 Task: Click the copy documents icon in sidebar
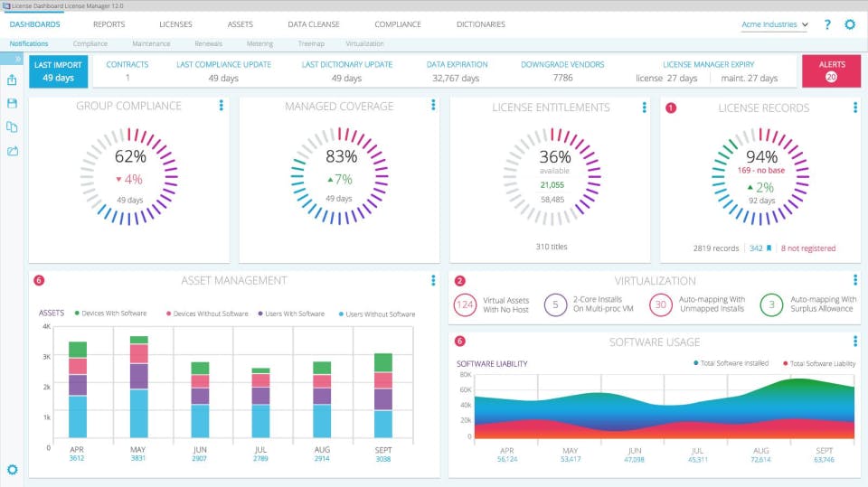(x=12, y=127)
